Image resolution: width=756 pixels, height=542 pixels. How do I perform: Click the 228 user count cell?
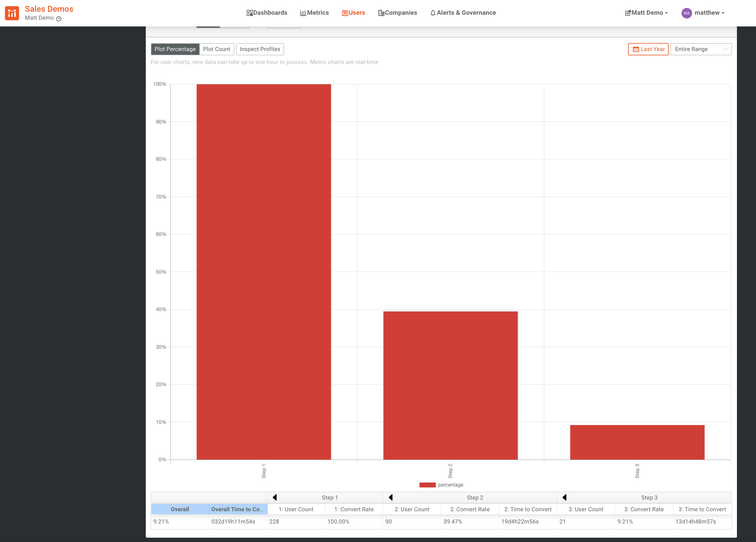tap(296, 521)
